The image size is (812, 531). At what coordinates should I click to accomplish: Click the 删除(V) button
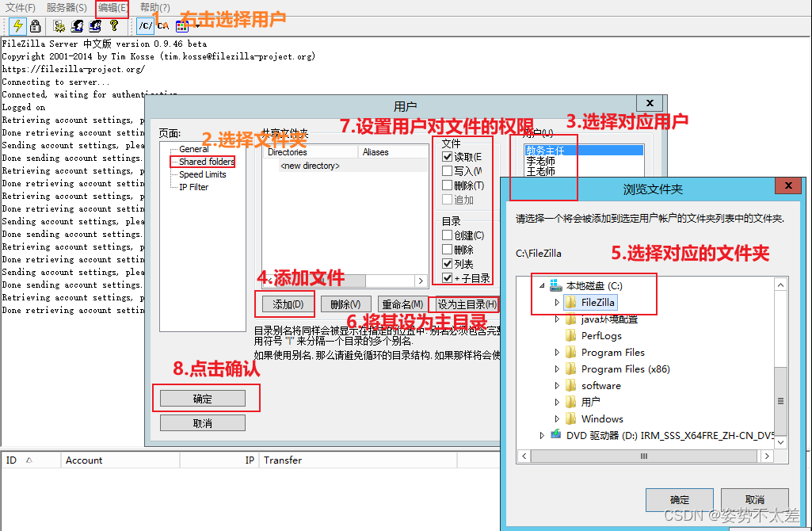(345, 304)
